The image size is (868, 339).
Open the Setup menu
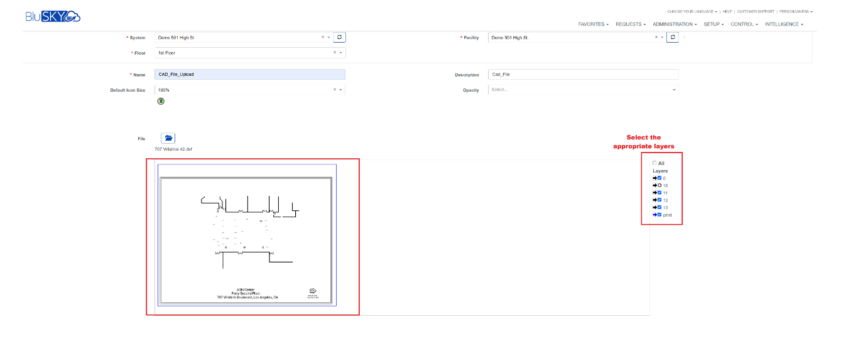(713, 24)
